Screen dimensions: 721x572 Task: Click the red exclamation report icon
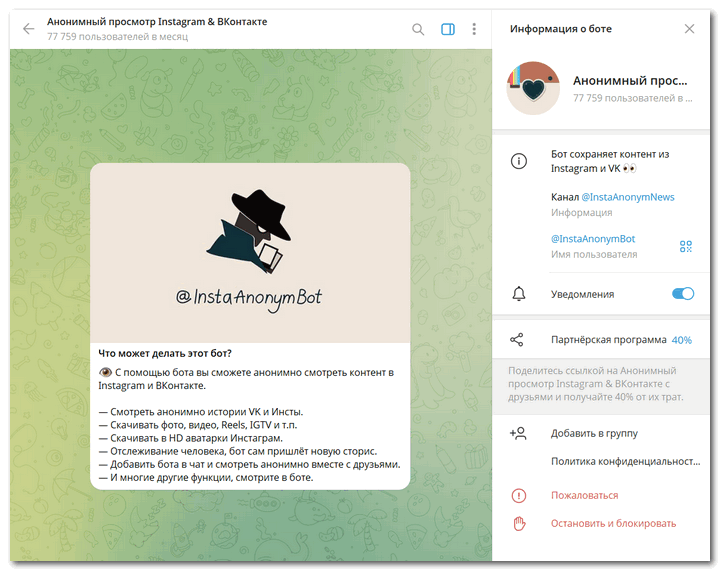519,496
